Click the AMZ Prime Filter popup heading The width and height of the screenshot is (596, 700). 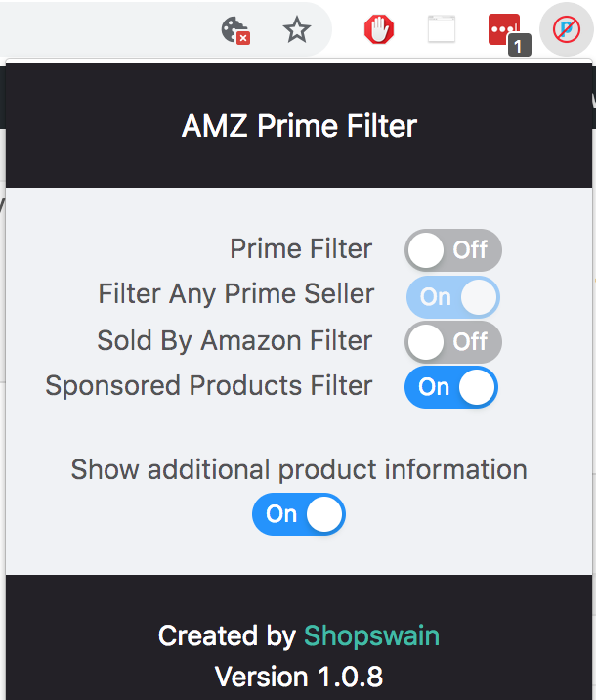[299, 126]
